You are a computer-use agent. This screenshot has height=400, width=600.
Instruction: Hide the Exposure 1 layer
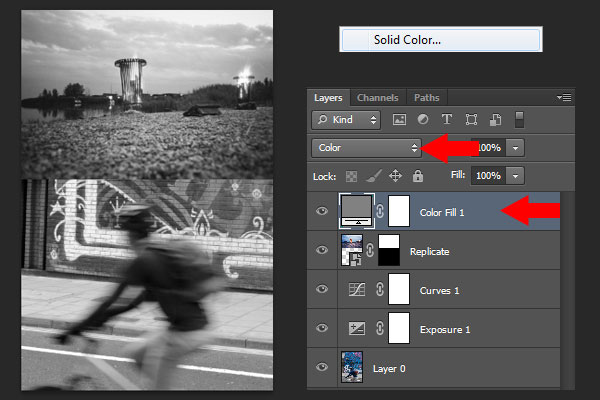[x=322, y=328]
